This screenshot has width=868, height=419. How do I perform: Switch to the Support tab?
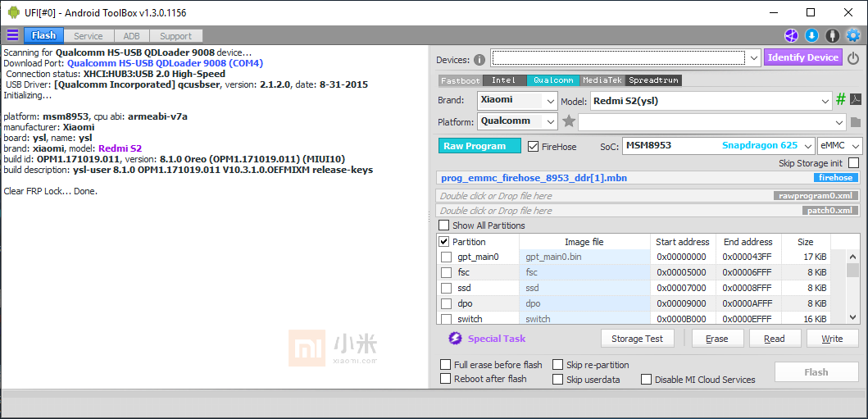coord(175,36)
